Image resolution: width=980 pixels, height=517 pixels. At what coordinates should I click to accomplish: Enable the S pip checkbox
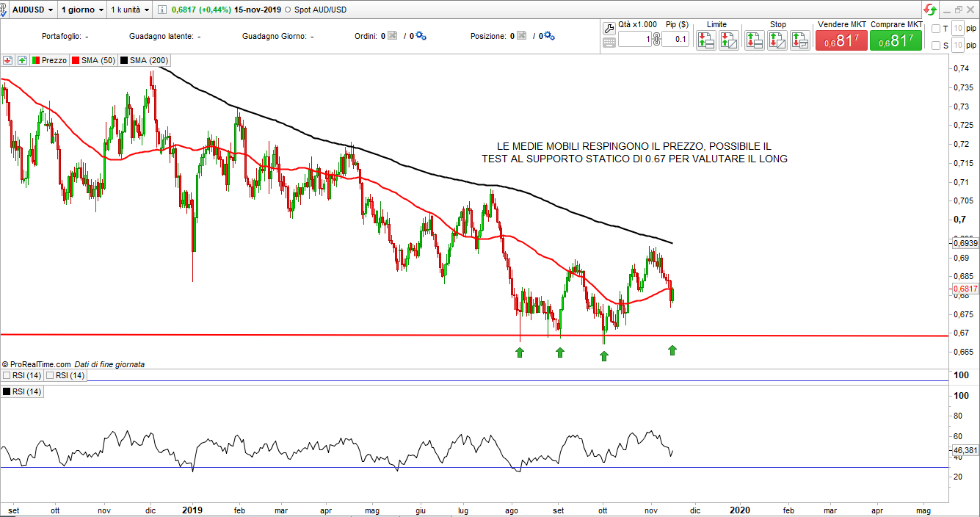935,46
